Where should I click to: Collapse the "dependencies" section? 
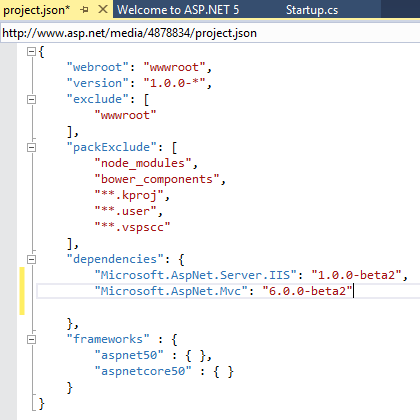(x=31, y=259)
